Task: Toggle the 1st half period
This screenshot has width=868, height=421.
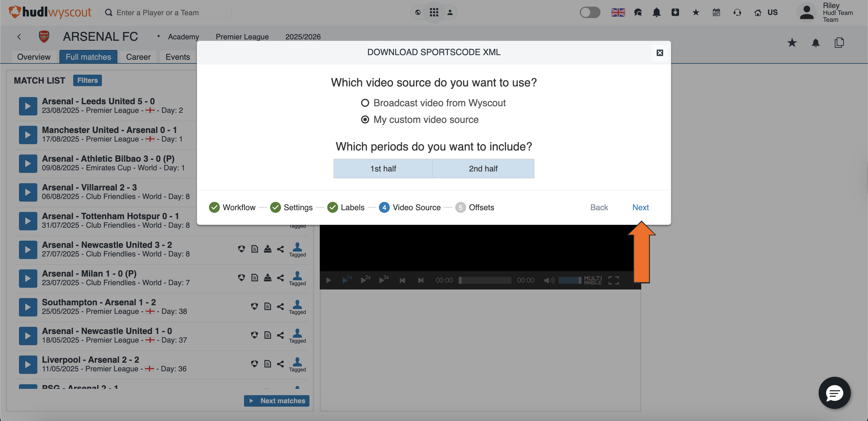Action: 383,169
